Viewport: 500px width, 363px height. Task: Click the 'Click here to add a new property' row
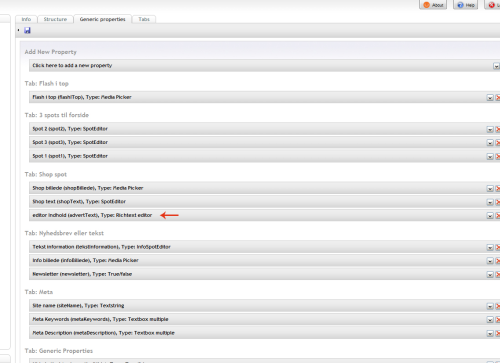click(264, 66)
